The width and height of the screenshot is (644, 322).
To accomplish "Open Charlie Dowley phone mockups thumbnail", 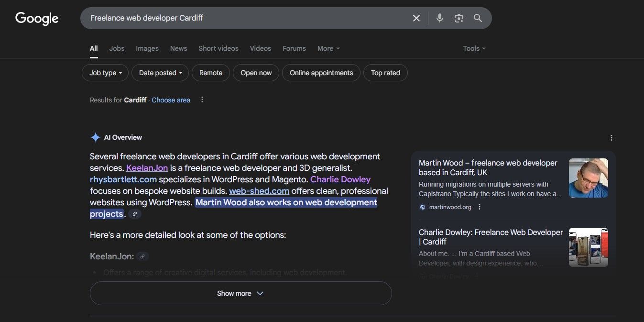I will point(589,247).
